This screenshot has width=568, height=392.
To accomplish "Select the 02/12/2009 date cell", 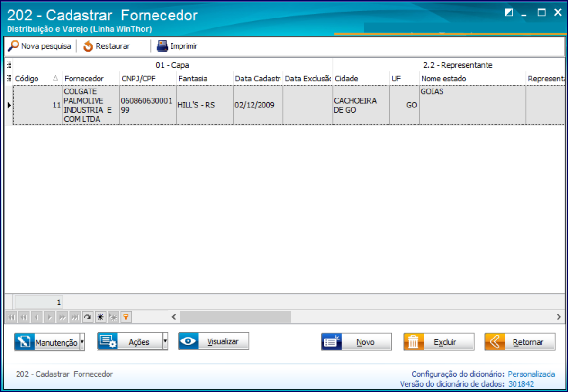I will 258,105.
